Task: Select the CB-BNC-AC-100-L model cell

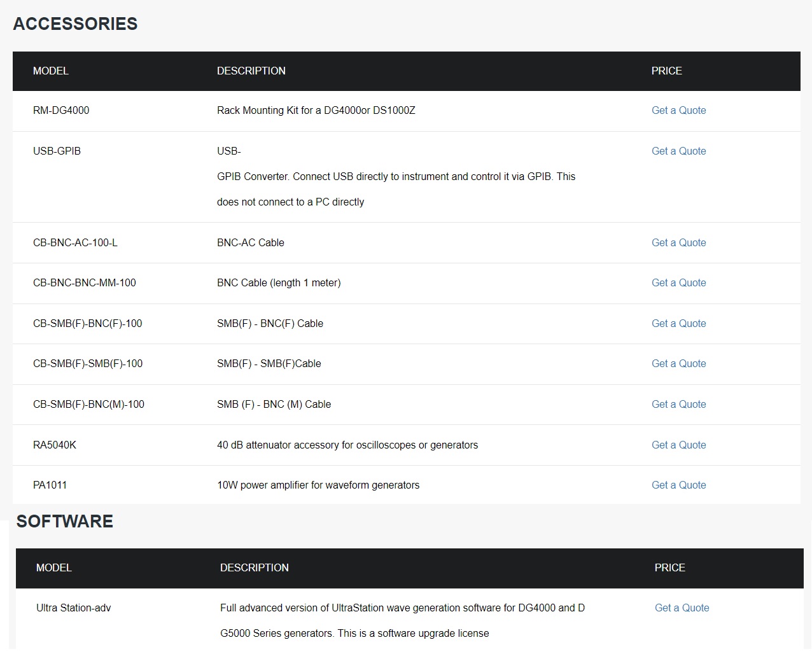Action: (x=75, y=242)
